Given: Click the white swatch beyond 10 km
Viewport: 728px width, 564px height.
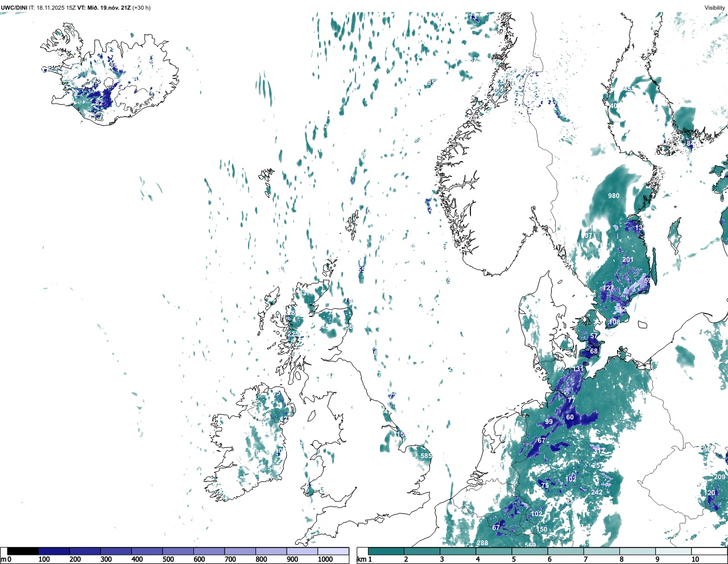Looking at the screenshot, I should click(710, 551).
